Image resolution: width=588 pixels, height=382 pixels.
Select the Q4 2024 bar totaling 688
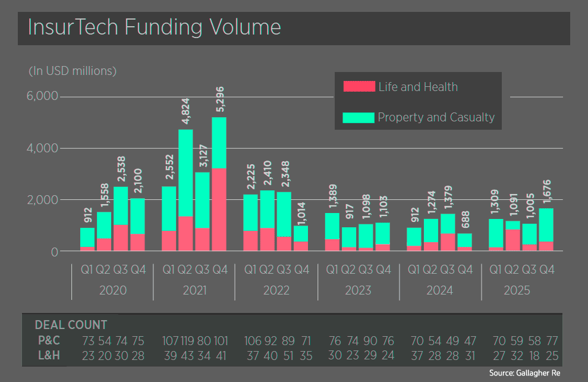coord(465,242)
